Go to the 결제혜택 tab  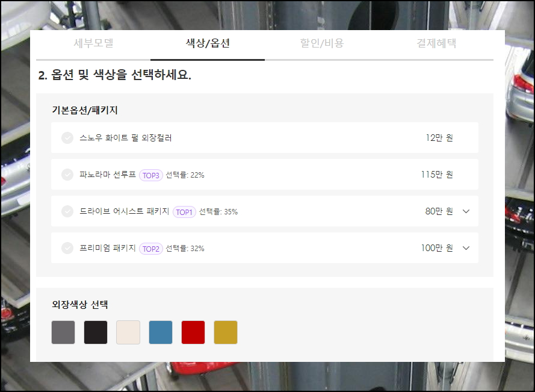pos(436,43)
